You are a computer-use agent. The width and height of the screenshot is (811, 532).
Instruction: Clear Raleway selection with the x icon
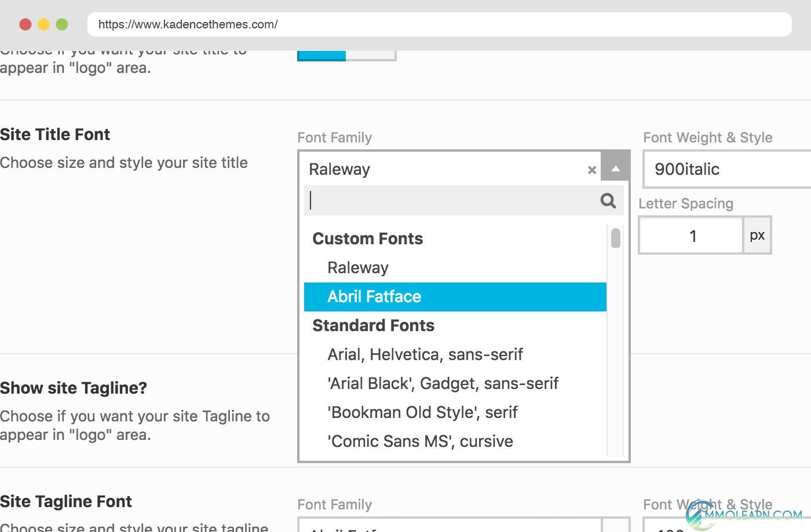coord(591,170)
